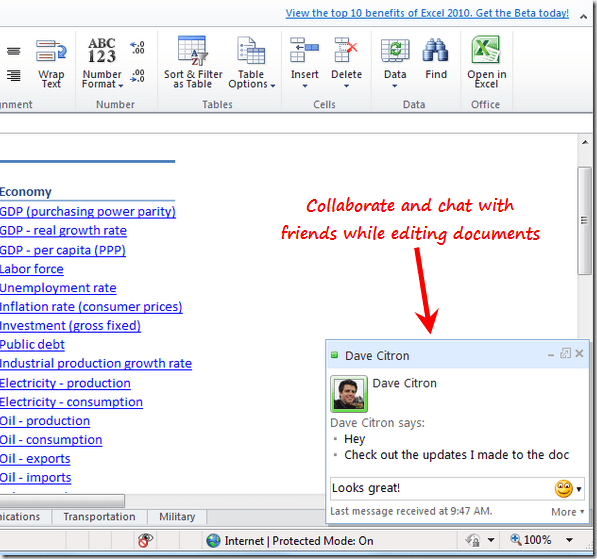Expand the Data dropdown arrow
Screen dimensions: 597x559
point(394,86)
